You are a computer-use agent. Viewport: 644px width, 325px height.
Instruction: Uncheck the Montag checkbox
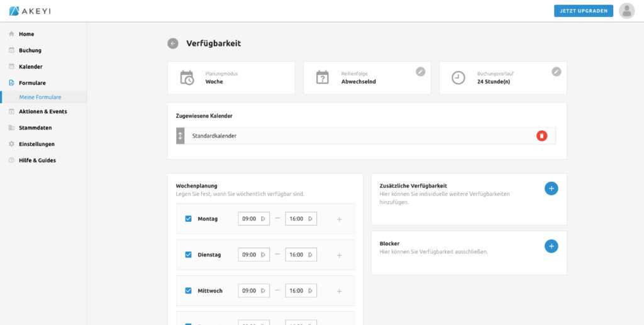pyautogui.click(x=188, y=219)
